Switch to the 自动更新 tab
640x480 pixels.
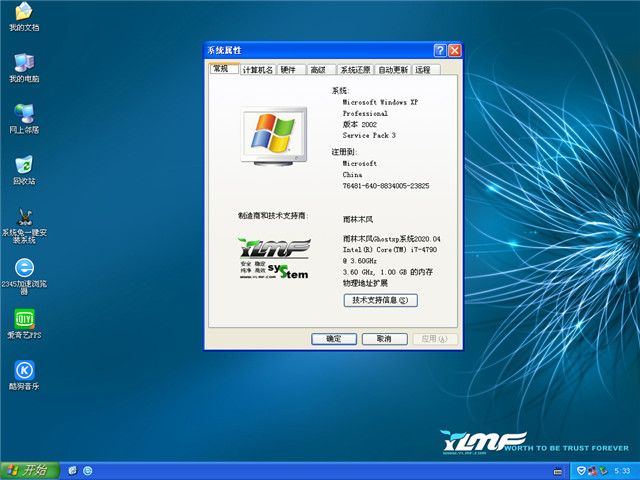coord(393,70)
